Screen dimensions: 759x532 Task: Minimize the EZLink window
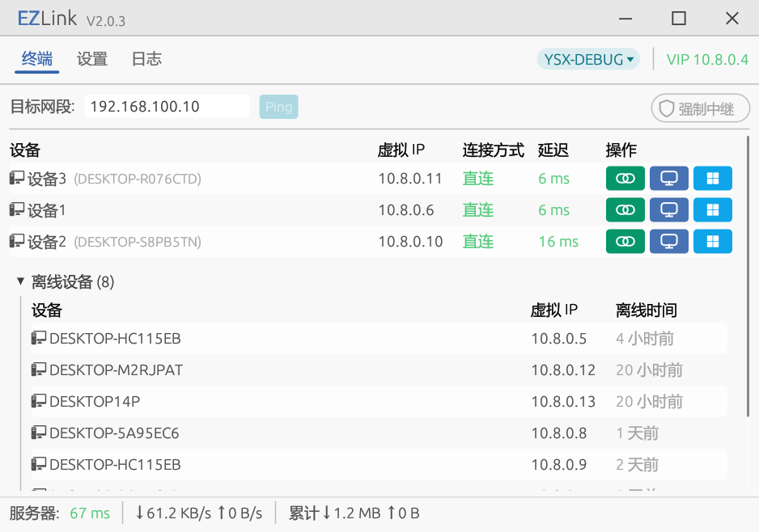625,19
